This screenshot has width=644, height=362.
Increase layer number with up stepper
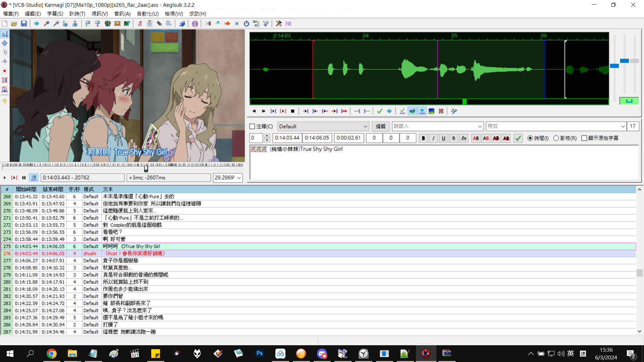tap(267, 136)
